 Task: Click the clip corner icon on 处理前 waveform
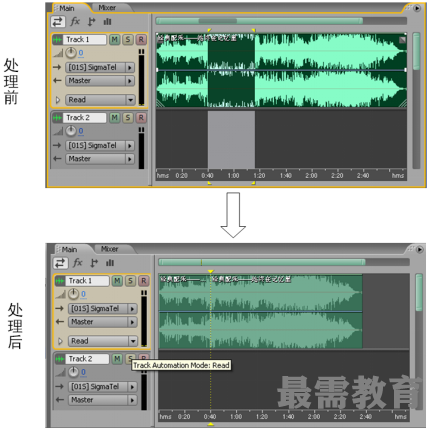click(403, 40)
